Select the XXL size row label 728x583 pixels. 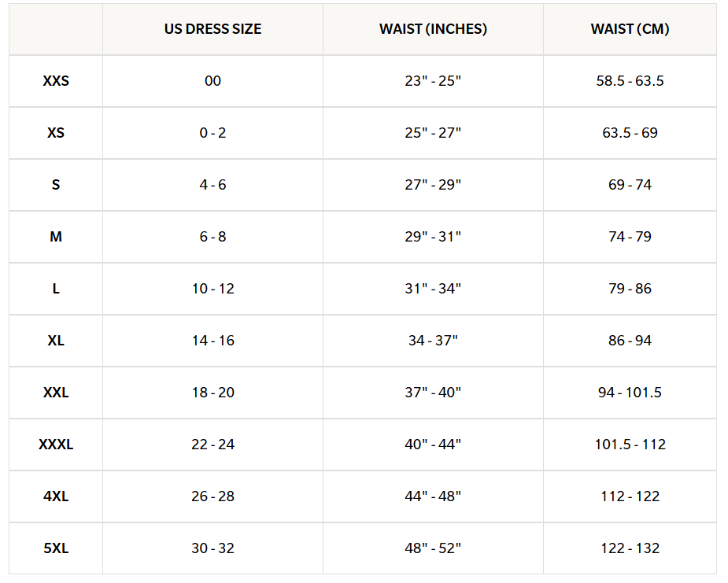[56, 393]
